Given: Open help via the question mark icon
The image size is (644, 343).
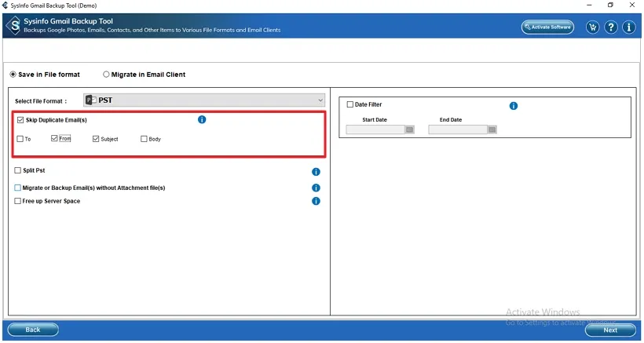Looking at the screenshot, I should [610, 27].
